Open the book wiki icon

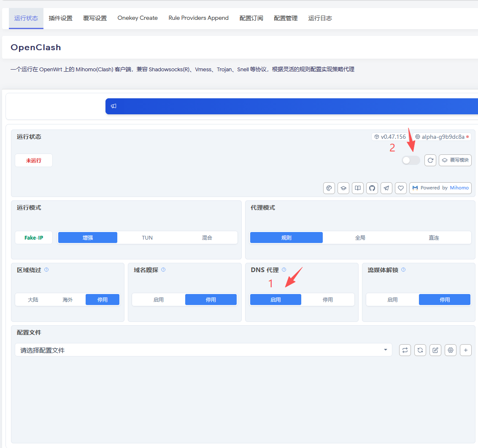click(x=358, y=188)
